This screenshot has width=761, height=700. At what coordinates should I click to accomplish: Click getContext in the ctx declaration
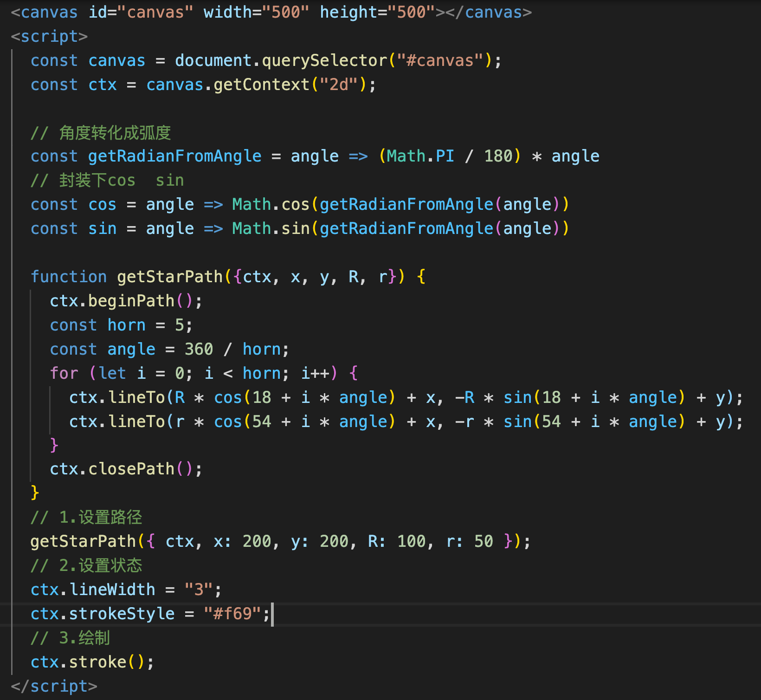[x=262, y=84]
